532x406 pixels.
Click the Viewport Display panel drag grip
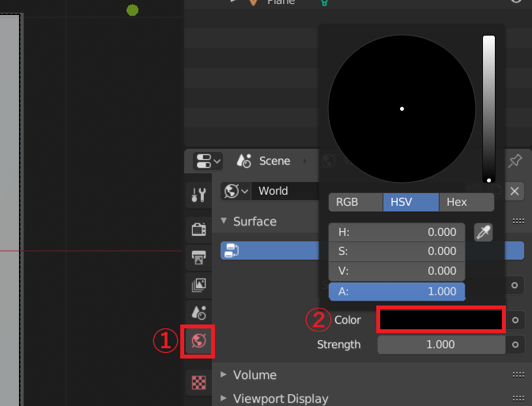click(518, 398)
